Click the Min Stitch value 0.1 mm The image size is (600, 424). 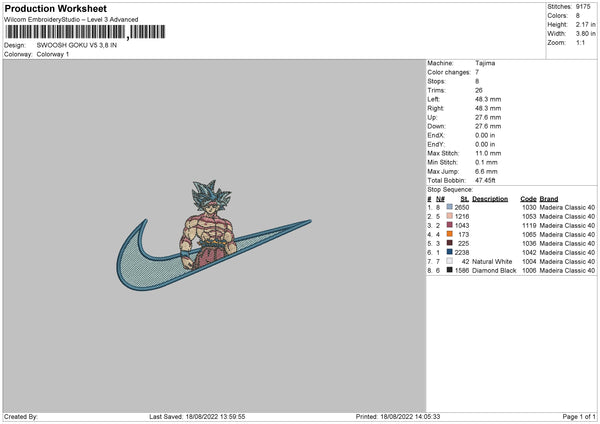click(486, 162)
